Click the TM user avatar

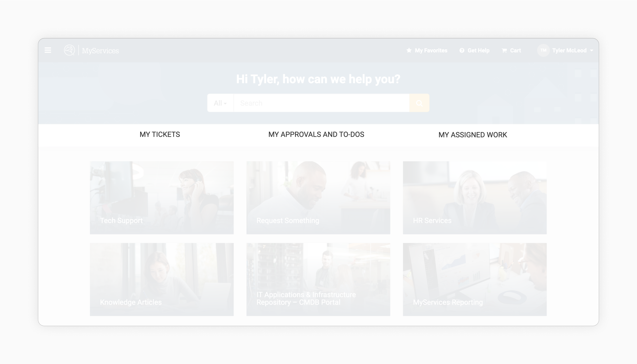543,50
